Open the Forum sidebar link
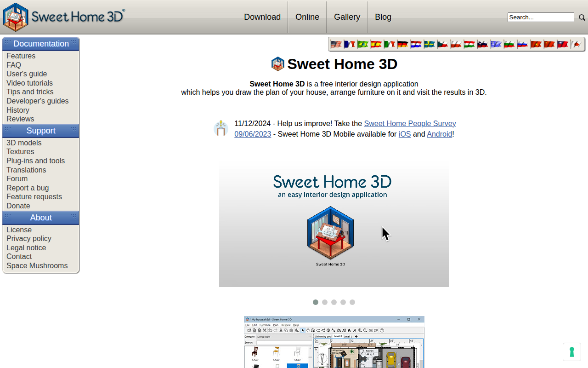Image resolution: width=588 pixels, height=368 pixels. click(17, 178)
